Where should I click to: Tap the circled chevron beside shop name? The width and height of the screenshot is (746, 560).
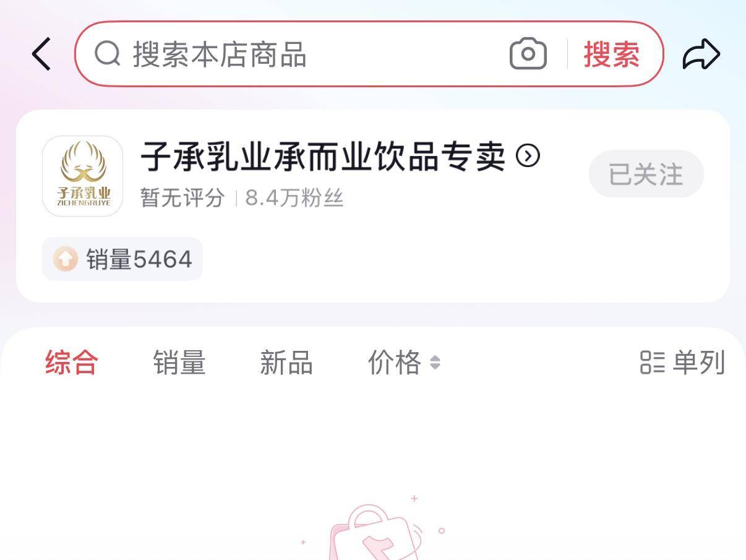click(528, 156)
